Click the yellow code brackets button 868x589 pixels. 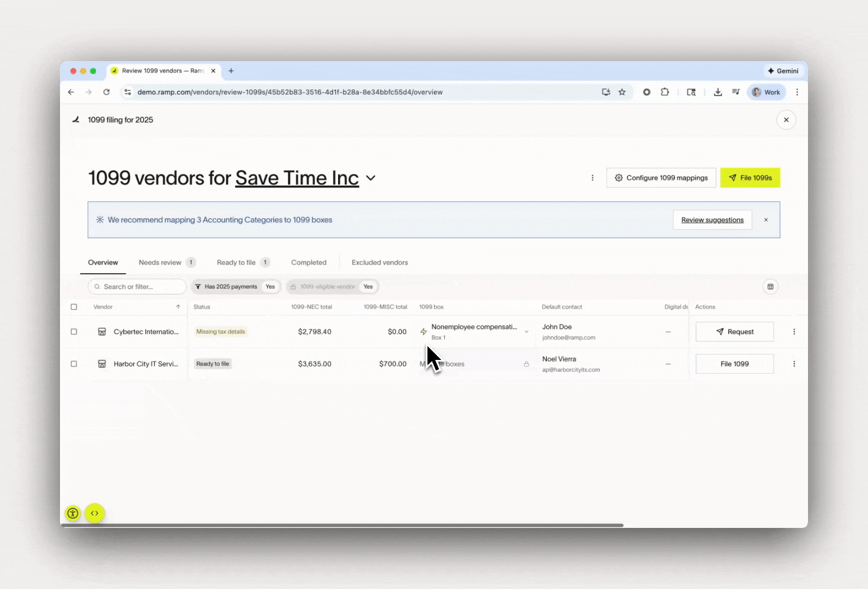pyautogui.click(x=94, y=513)
